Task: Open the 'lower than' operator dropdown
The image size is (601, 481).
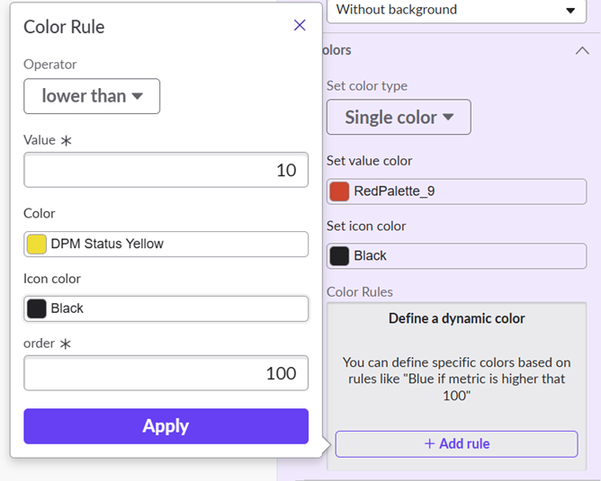Action: point(92,96)
